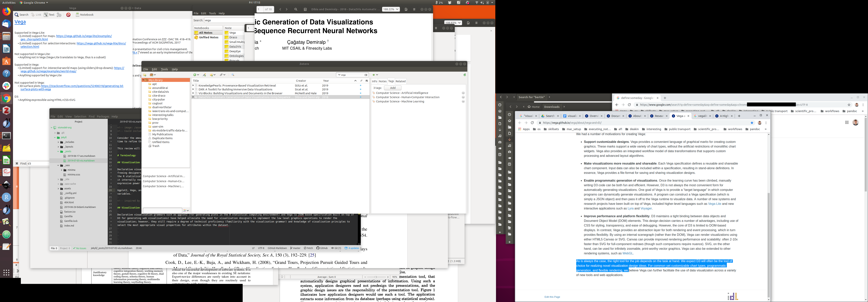Click the red delete note icon

click(68, 15)
